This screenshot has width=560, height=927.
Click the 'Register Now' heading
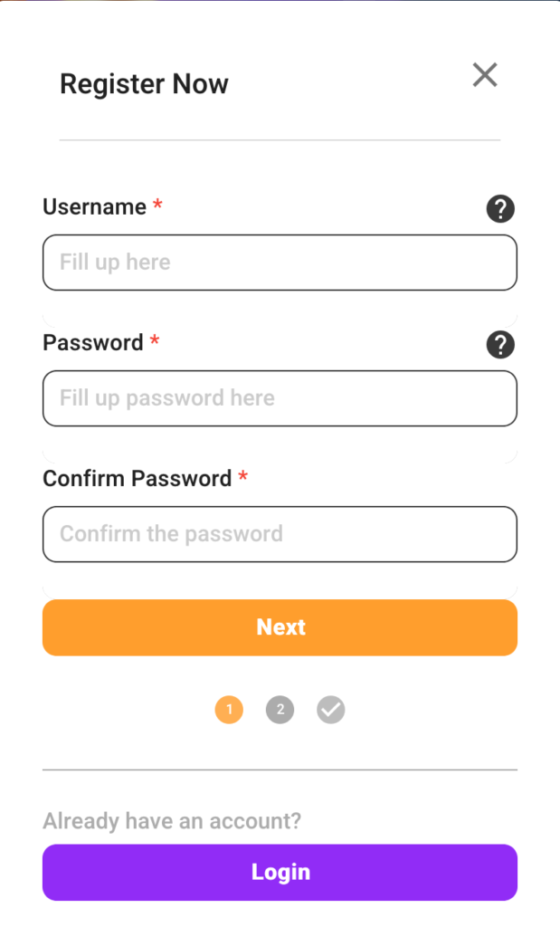coord(144,84)
